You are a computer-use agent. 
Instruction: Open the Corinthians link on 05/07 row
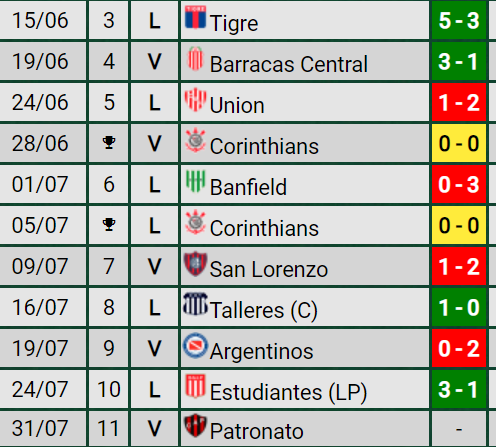click(264, 228)
